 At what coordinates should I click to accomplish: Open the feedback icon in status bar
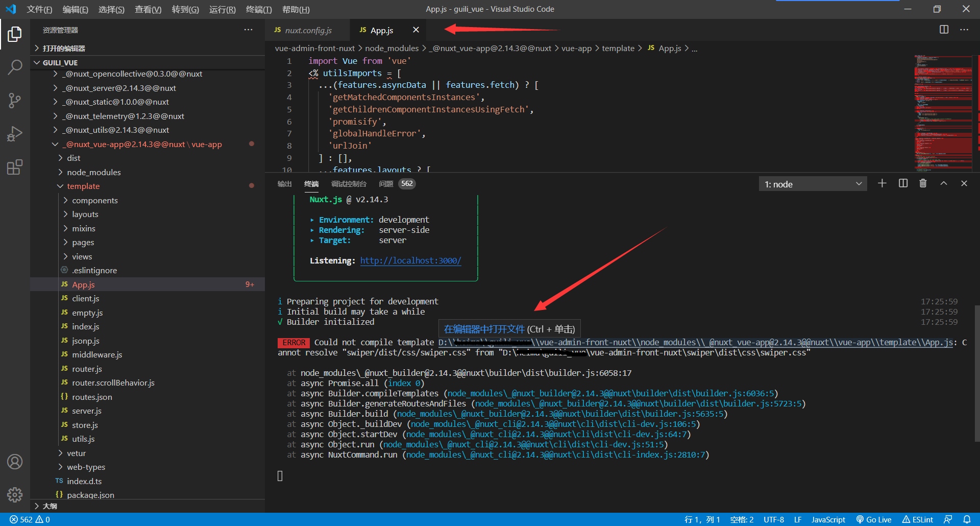948,519
